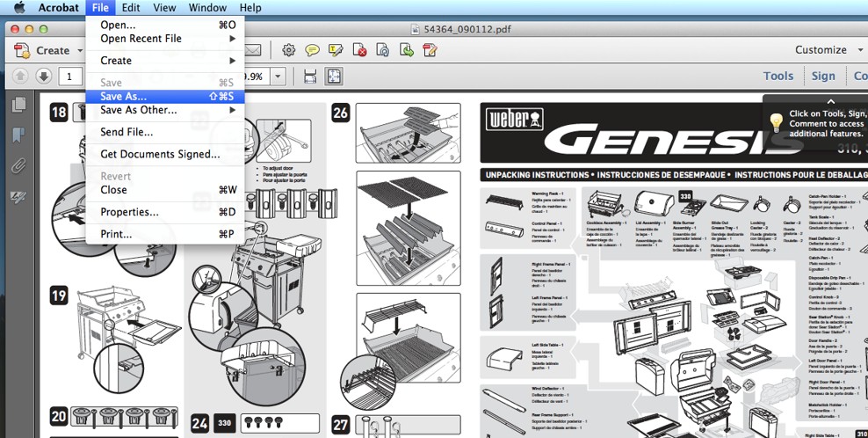Show the bookmarks panel
868x438 pixels.
[x=18, y=135]
